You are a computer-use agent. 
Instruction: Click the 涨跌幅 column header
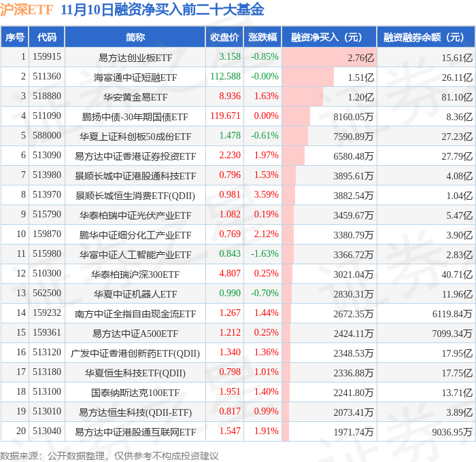[x=262, y=37]
